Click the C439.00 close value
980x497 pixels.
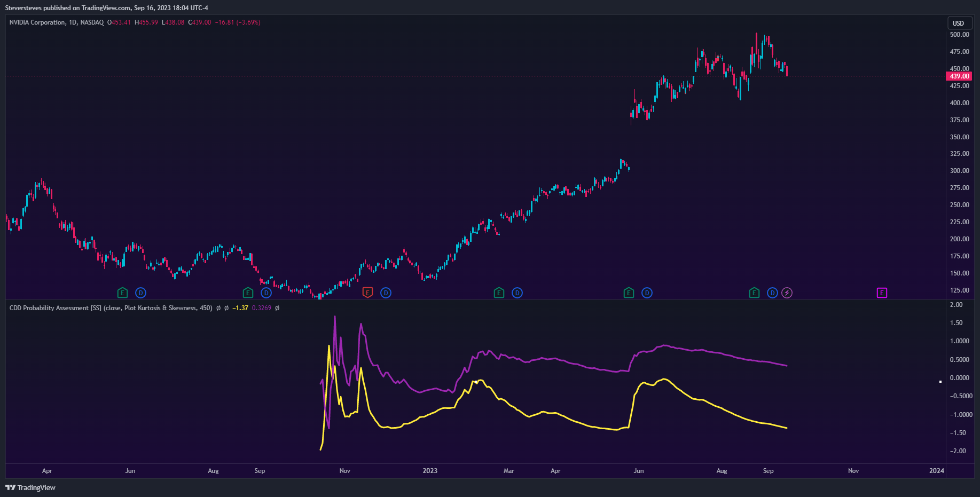(x=200, y=22)
